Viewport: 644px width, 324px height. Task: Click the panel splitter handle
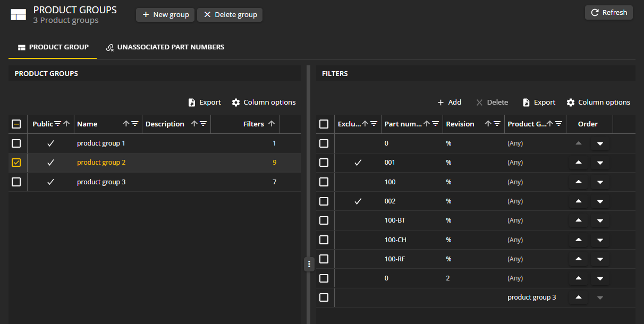309,263
